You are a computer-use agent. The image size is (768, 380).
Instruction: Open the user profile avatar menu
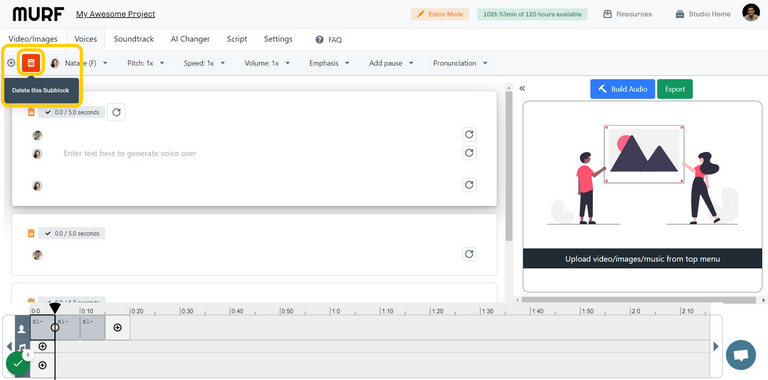click(751, 13)
